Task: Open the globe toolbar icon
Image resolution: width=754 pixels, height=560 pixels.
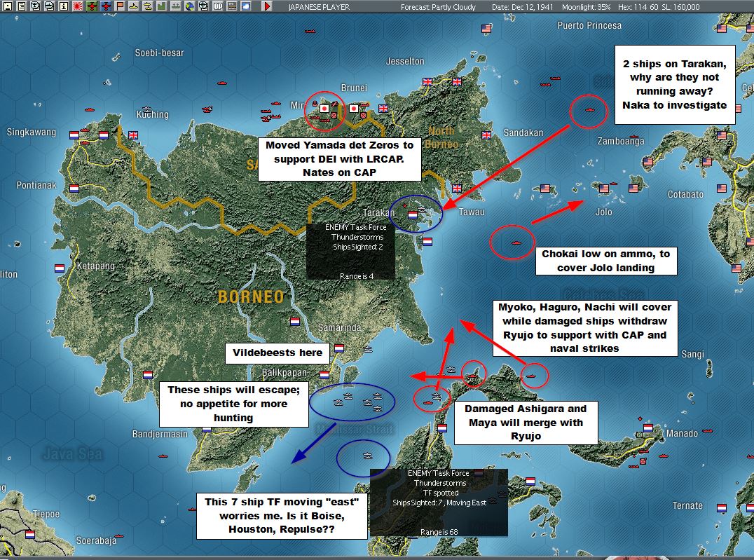Action: click(189, 6)
